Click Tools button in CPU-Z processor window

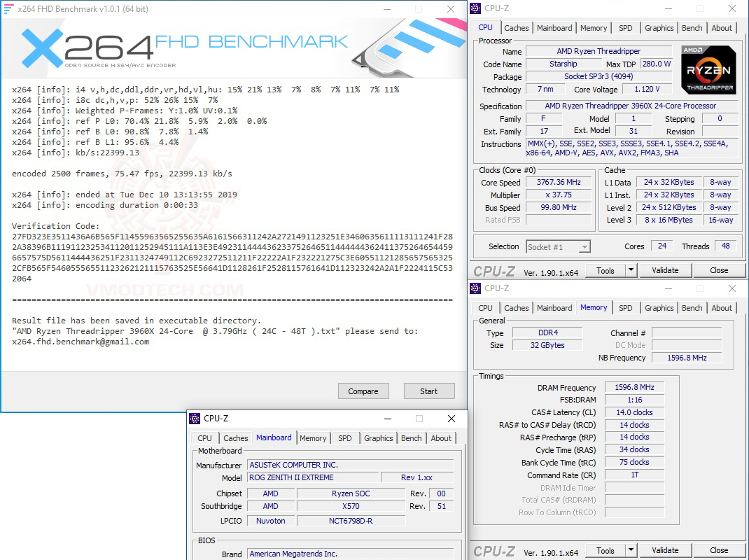[x=605, y=270]
